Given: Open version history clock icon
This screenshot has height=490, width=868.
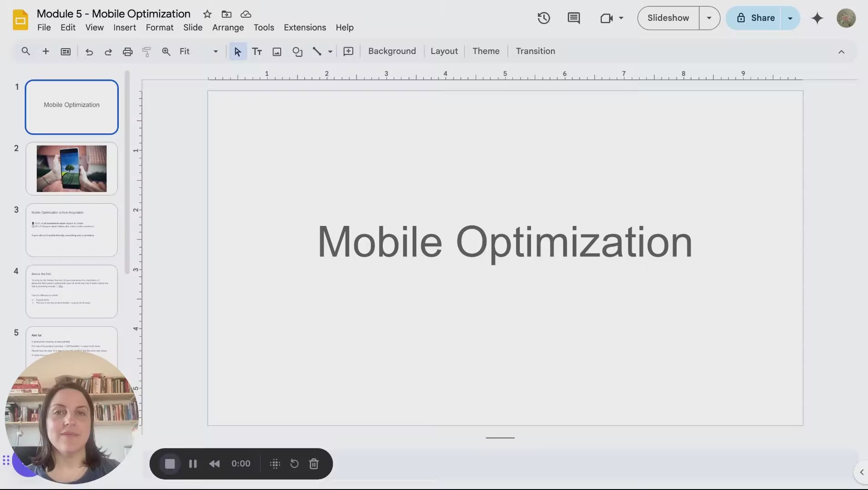Looking at the screenshot, I should click(543, 18).
